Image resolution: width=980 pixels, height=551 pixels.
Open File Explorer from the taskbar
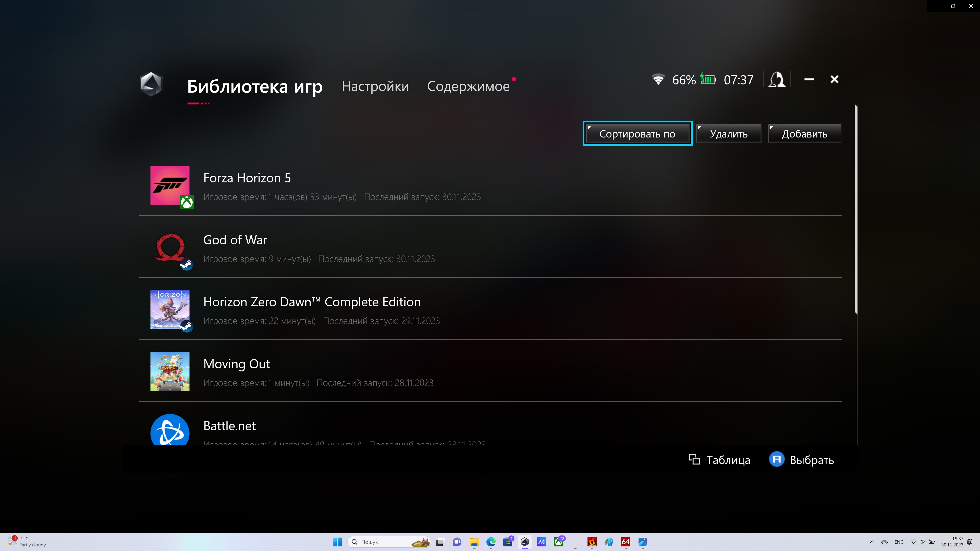[x=474, y=542]
